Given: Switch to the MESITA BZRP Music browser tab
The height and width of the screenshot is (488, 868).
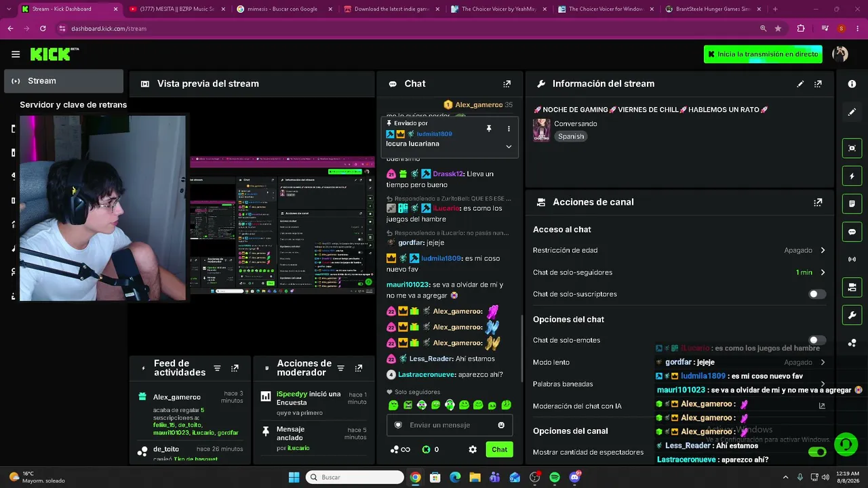Looking at the screenshot, I should pos(176,9).
